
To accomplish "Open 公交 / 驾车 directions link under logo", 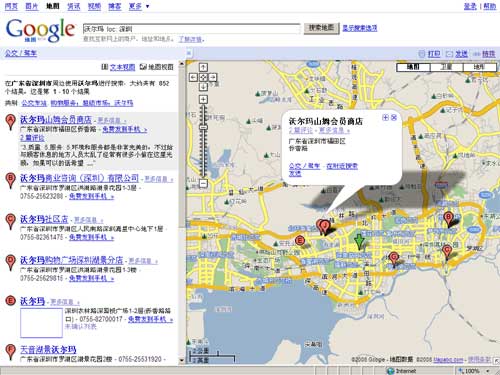I will 21,53.
